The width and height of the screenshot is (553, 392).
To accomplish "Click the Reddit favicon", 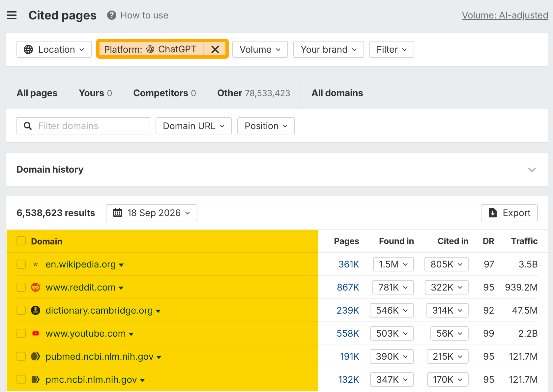I will click(36, 287).
